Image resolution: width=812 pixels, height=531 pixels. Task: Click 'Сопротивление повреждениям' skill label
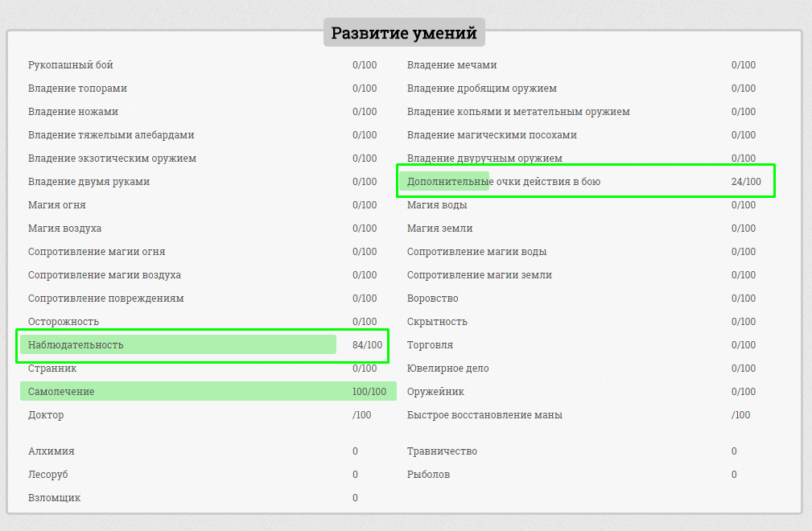tap(105, 298)
